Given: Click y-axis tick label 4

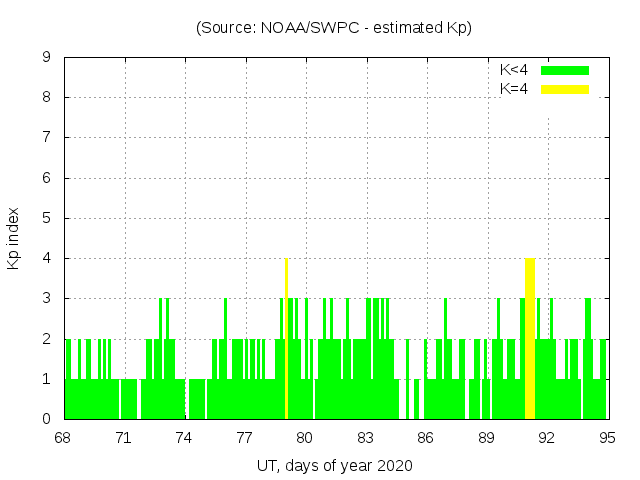Looking at the screenshot, I should 47,258.
